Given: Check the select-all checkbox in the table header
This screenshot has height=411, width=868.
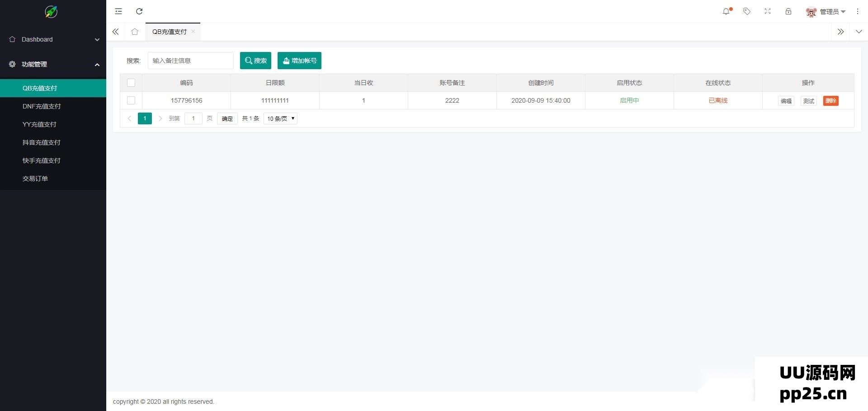Looking at the screenshot, I should pos(131,83).
